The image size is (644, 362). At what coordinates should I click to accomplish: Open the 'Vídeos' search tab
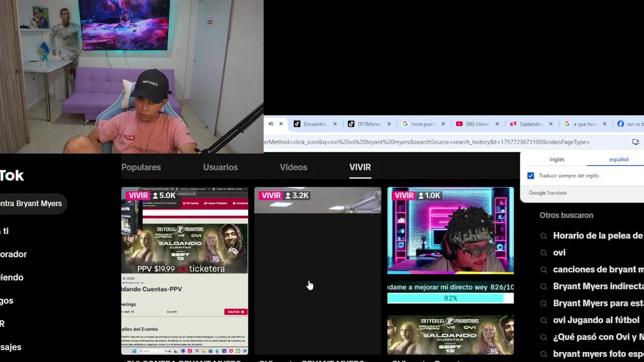pos(293,167)
